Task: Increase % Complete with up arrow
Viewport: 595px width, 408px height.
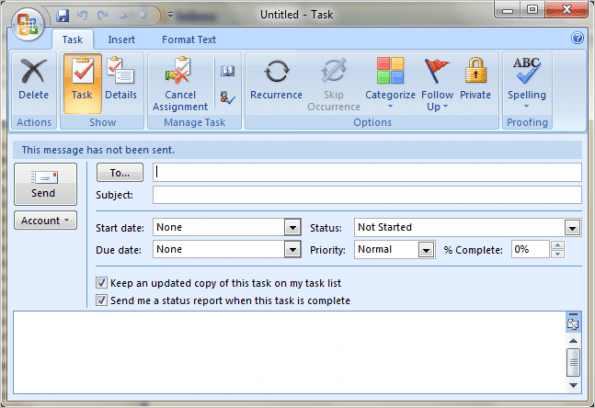Action: (x=558, y=245)
